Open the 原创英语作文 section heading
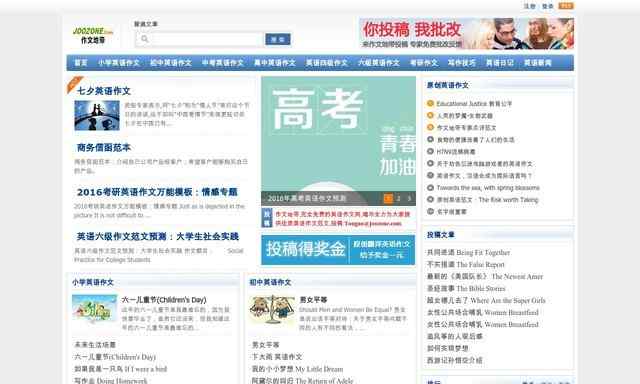The width and height of the screenshot is (640, 384). 447,85
